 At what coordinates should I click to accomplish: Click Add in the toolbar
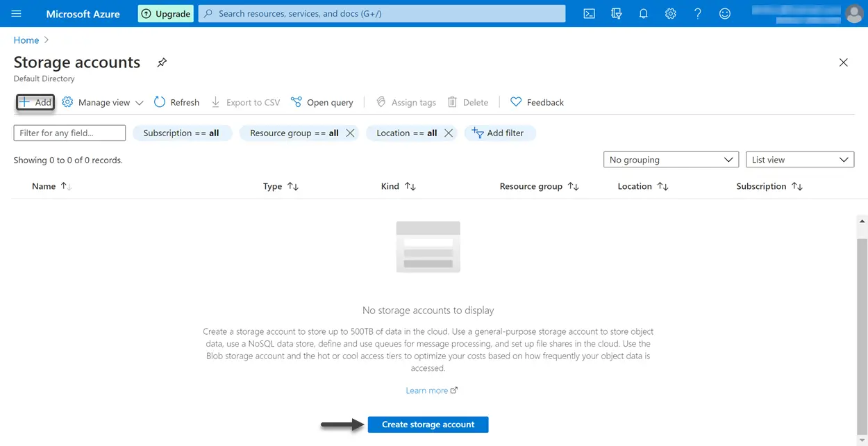coord(35,102)
